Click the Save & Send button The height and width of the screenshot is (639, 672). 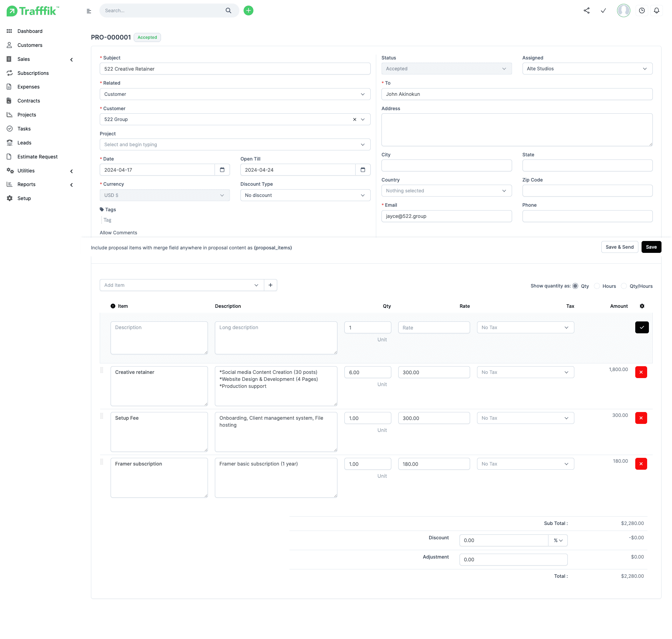tap(619, 247)
